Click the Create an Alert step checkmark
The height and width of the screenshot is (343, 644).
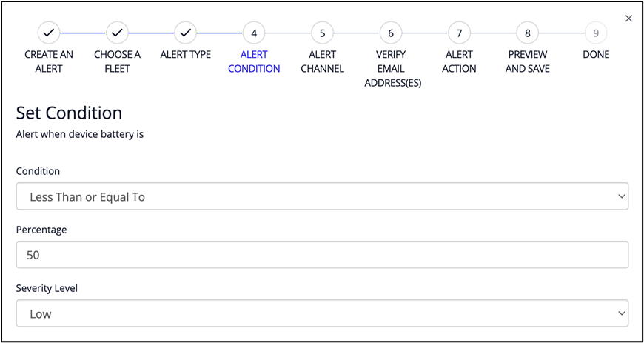(48, 33)
